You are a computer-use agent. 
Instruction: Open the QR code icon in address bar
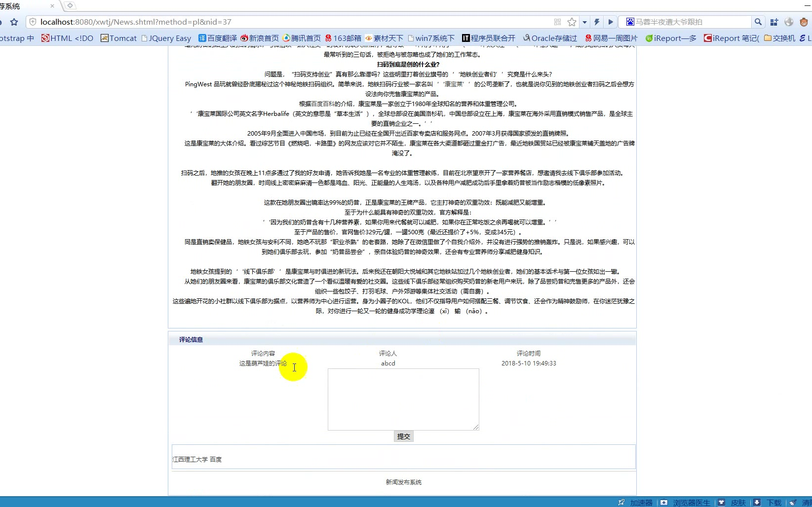558,22
